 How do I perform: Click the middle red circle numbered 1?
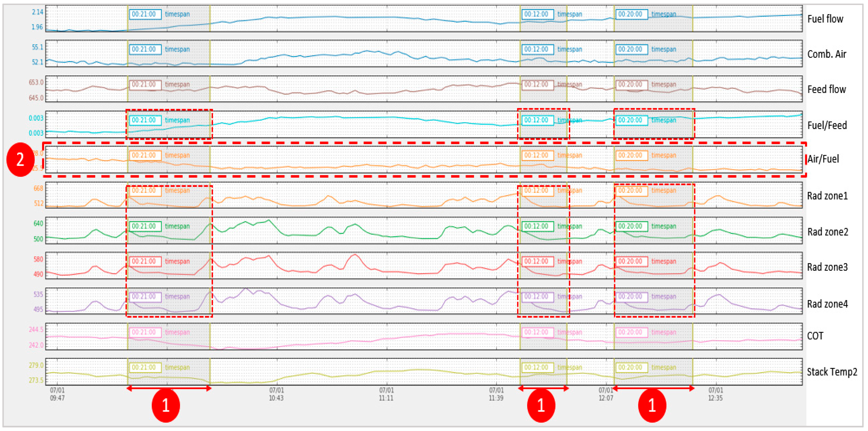tap(541, 405)
